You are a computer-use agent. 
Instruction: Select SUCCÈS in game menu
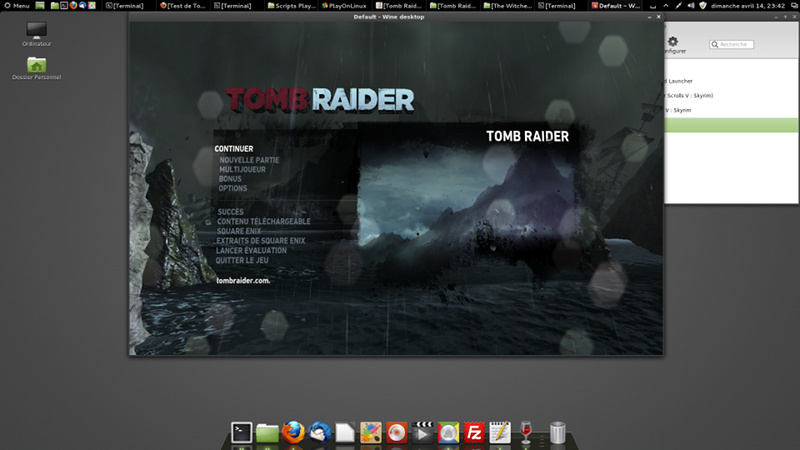231,212
